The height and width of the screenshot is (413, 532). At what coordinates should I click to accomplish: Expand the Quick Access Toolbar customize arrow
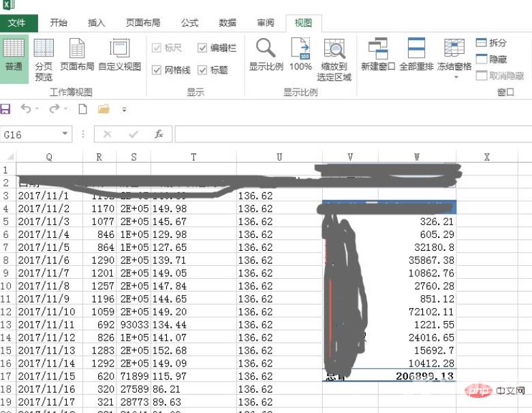click(x=124, y=109)
